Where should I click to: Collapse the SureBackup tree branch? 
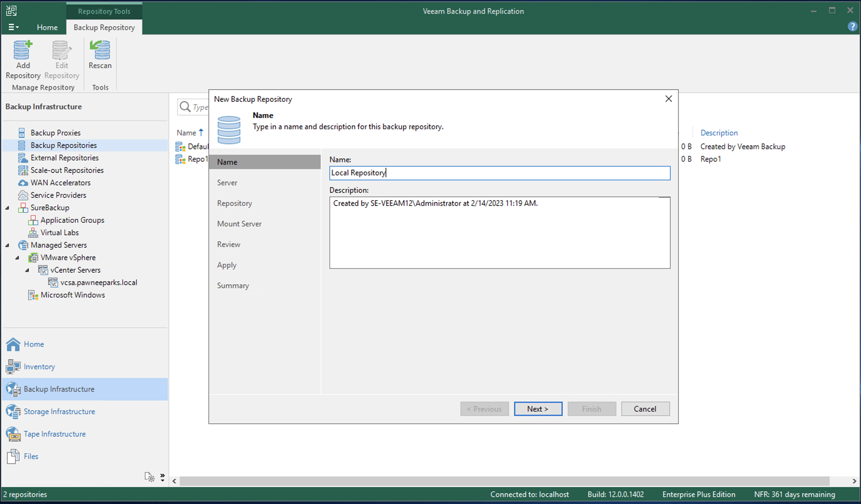[7, 208]
